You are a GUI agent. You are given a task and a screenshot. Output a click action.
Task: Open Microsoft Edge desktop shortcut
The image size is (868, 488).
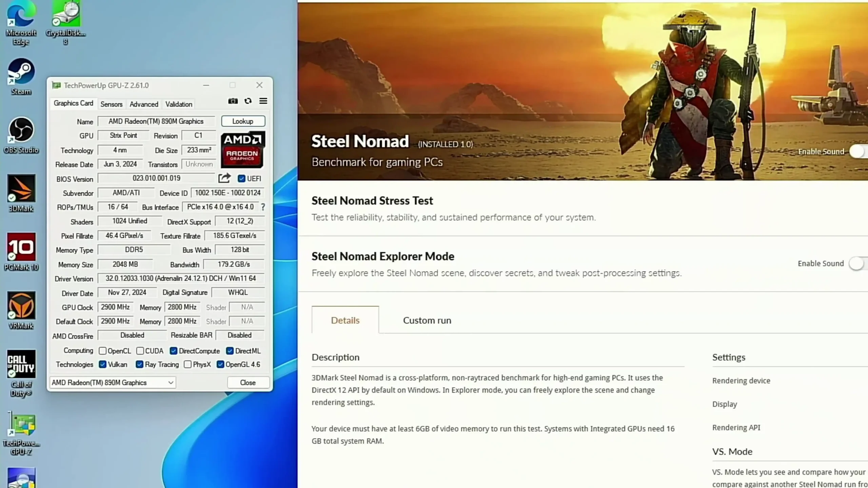pos(21,23)
